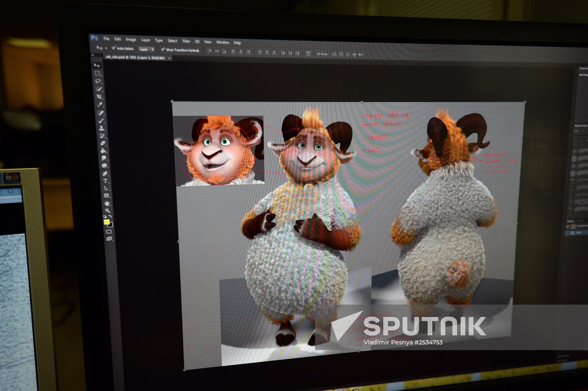Image resolution: width=588 pixels, height=391 pixels.
Task: Open the Edit menu
Action: (118, 39)
